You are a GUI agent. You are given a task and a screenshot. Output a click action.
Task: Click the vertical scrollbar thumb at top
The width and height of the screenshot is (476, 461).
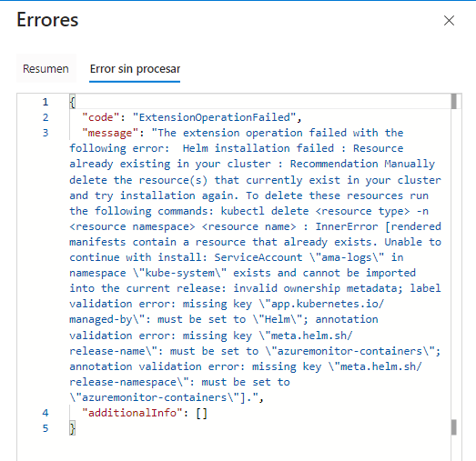[454, 101]
